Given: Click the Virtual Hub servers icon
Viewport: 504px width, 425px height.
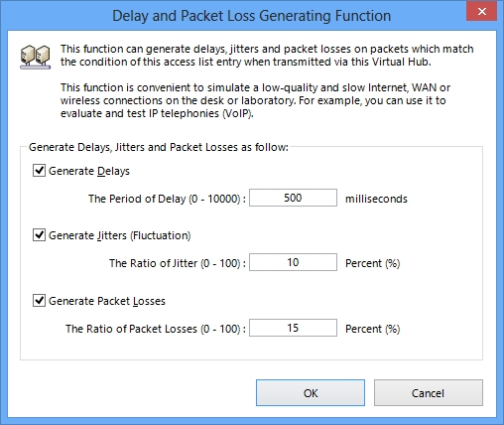Looking at the screenshot, I should [36, 57].
